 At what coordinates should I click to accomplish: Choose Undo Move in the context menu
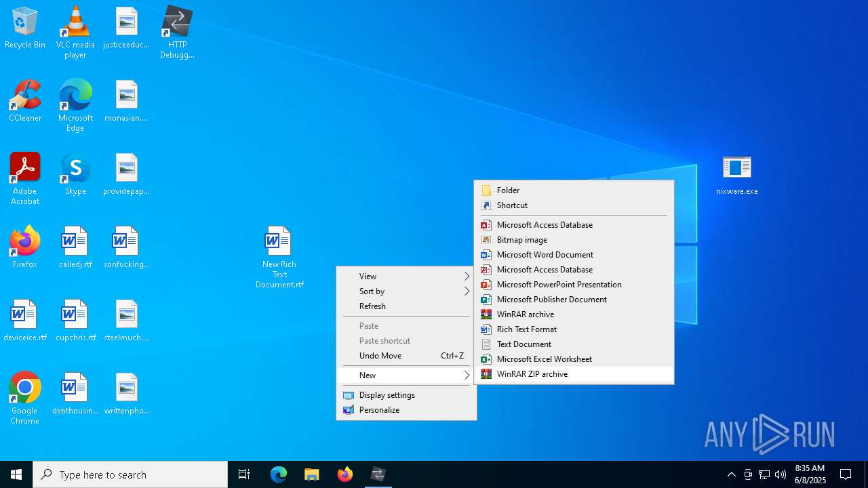[406, 355]
